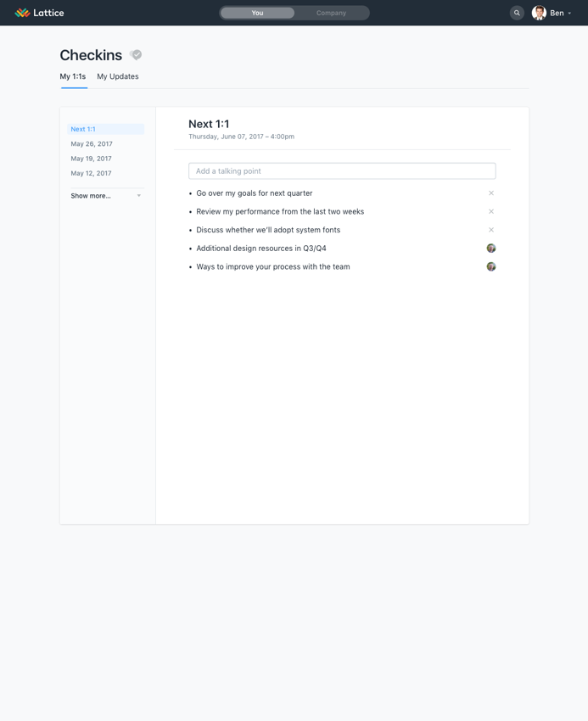The width and height of the screenshot is (588, 721).
Task: Focus the Add a talking point field
Action: (x=342, y=171)
